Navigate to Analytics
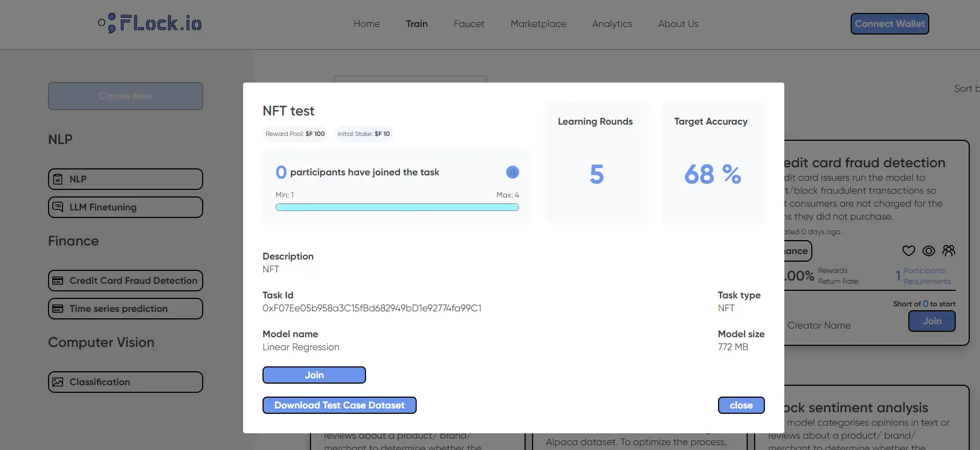Viewport: 980px width, 450px height. pyautogui.click(x=612, y=24)
